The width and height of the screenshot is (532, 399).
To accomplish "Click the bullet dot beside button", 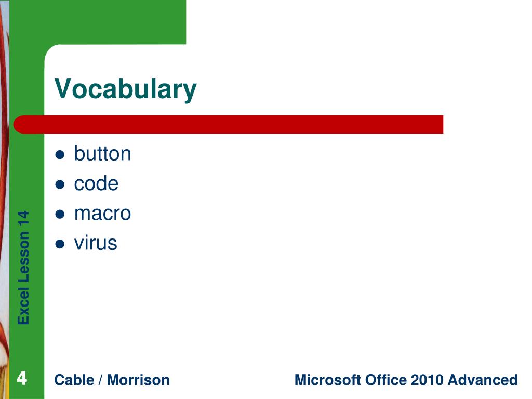I will [60, 155].
